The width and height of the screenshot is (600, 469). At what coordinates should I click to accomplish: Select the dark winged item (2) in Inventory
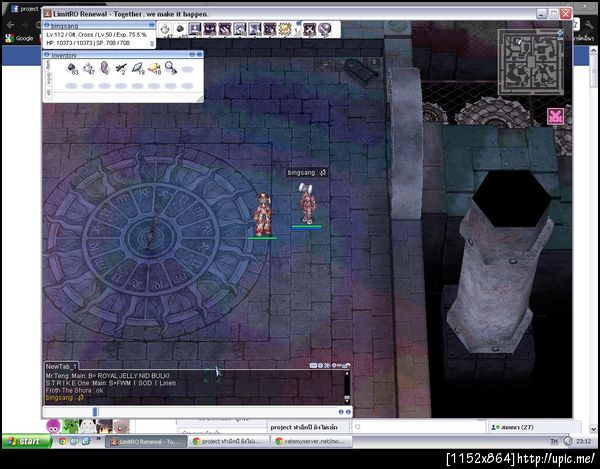pos(121,69)
